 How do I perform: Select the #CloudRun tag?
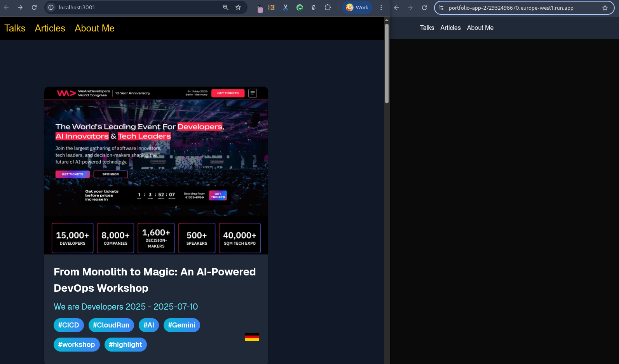(111, 325)
